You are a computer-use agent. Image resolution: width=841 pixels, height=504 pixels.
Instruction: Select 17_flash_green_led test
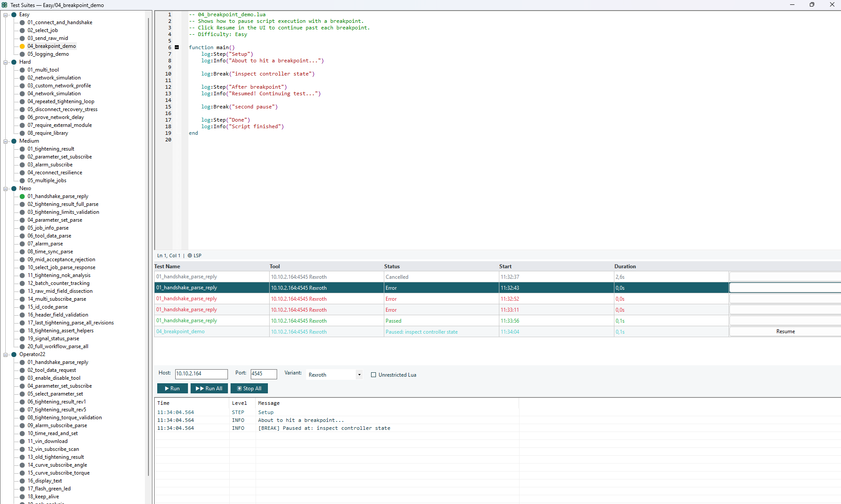tap(49, 489)
